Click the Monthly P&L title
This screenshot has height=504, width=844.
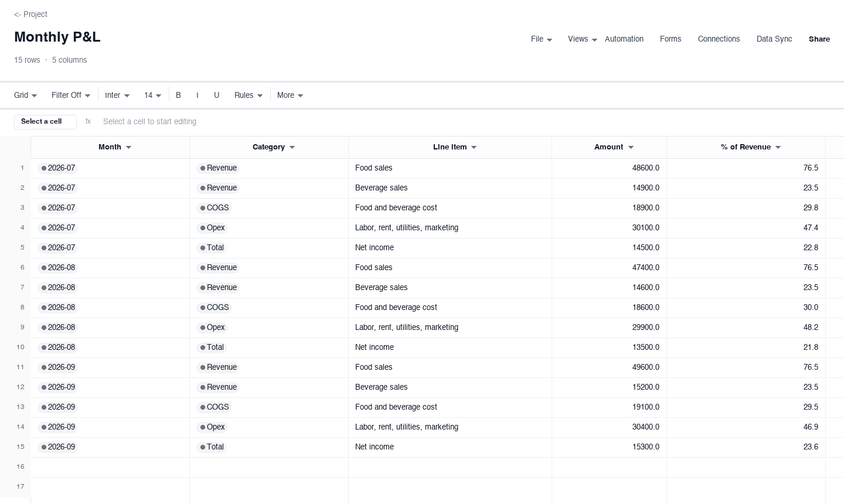[57, 37]
